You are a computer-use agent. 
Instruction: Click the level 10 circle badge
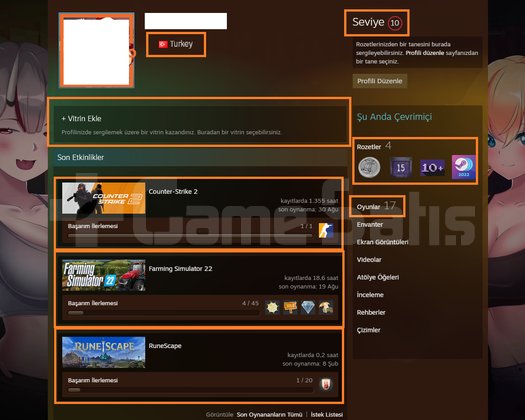point(395,23)
